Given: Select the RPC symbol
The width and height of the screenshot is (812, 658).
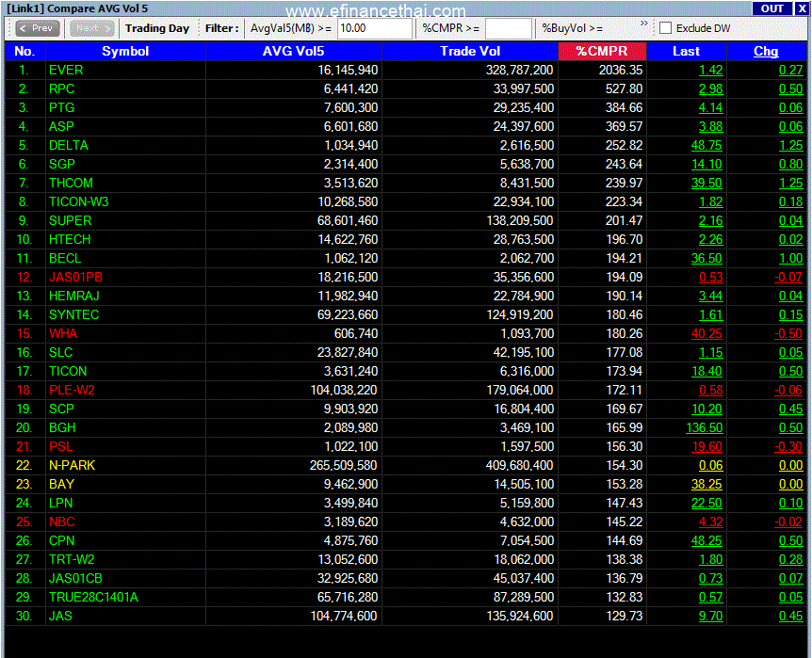Looking at the screenshot, I should pos(61,89).
